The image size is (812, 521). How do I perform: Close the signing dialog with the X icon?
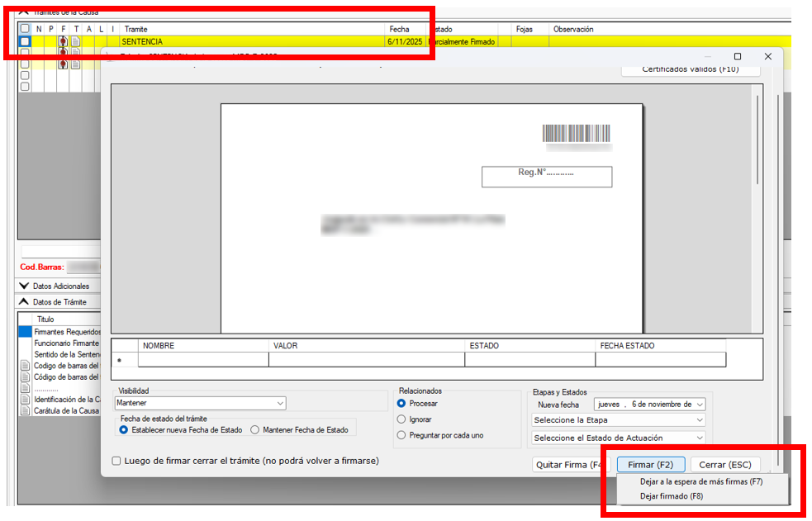(x=767, y=56)
